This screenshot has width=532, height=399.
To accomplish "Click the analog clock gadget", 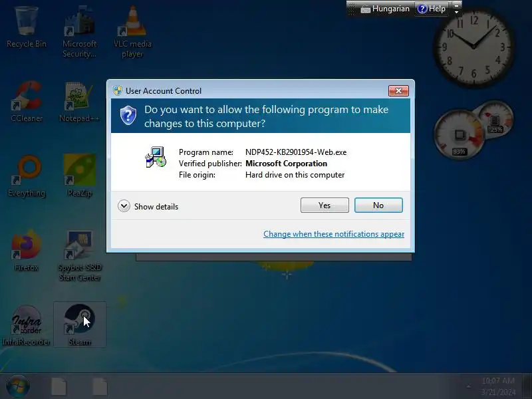I will 473,47.
